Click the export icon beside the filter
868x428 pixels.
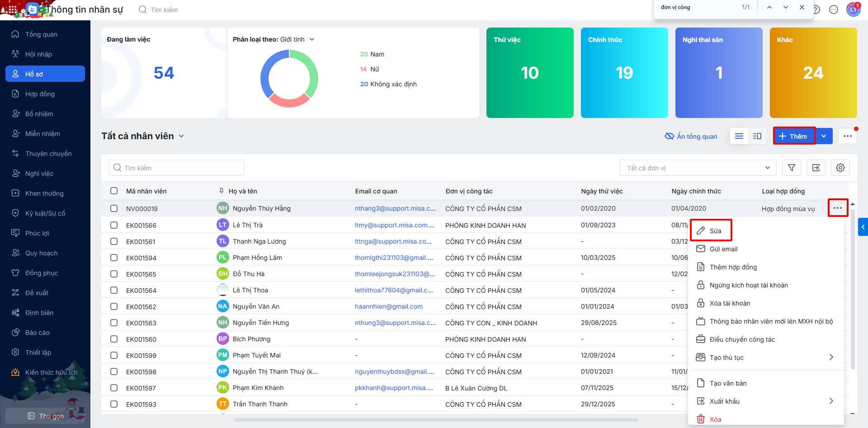(816, 168)
